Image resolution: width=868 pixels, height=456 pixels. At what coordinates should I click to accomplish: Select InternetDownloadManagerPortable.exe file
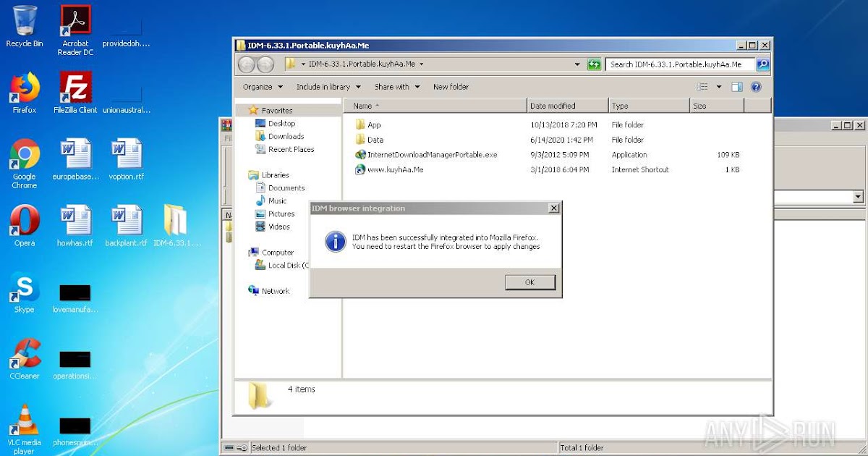point(425,155)
